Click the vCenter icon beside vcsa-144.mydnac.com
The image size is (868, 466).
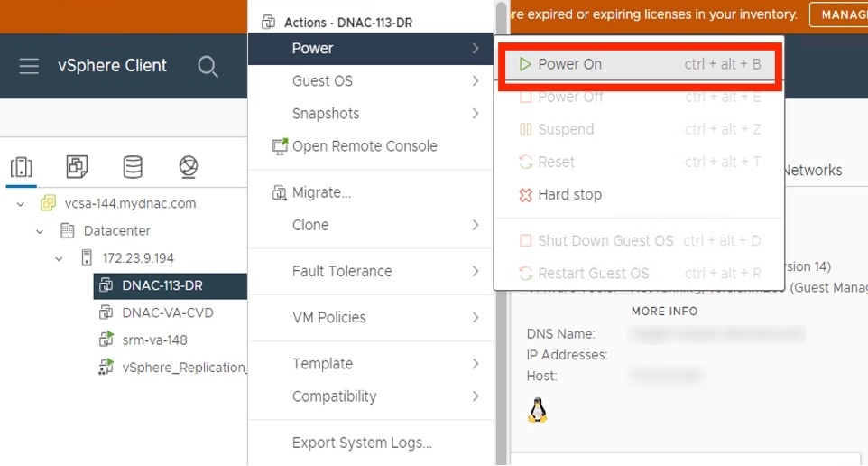click(x=48, y=203)
